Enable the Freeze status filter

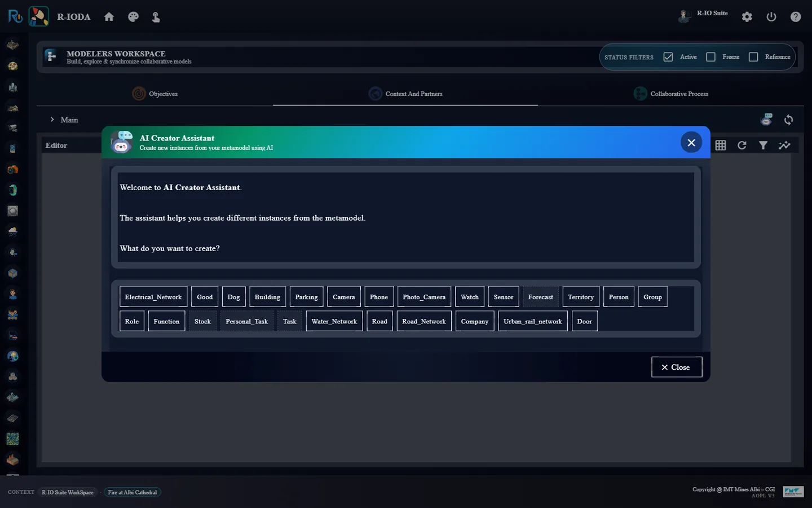tap(710, 57)
